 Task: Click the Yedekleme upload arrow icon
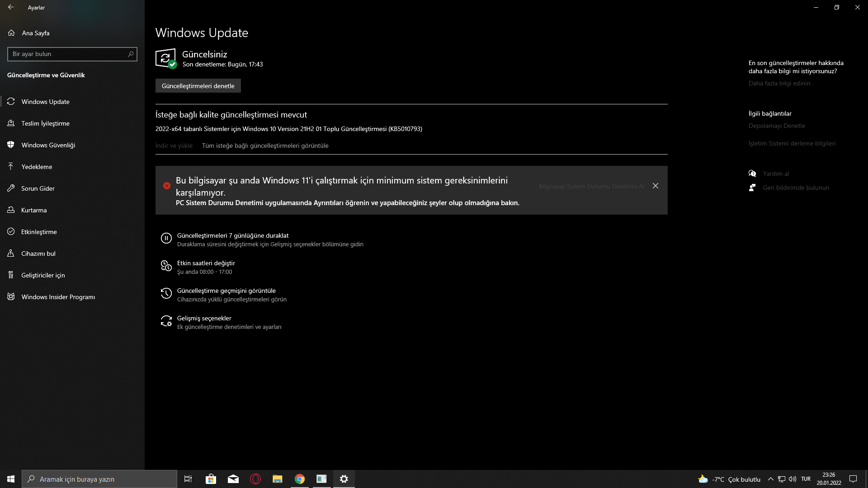click(11, 167)
